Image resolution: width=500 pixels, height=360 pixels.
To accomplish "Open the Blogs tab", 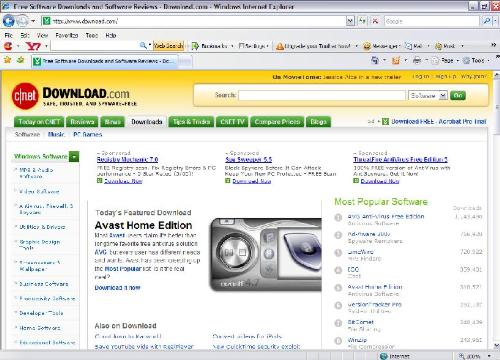I will coord(318,122).
